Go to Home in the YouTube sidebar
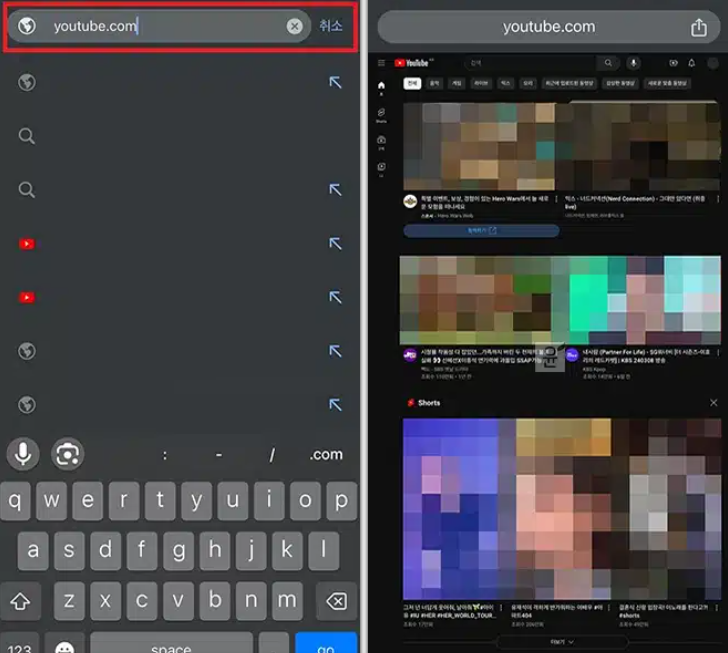Image resolution: width=728 pixels, height=653 pixels. [x=381, y=88]
